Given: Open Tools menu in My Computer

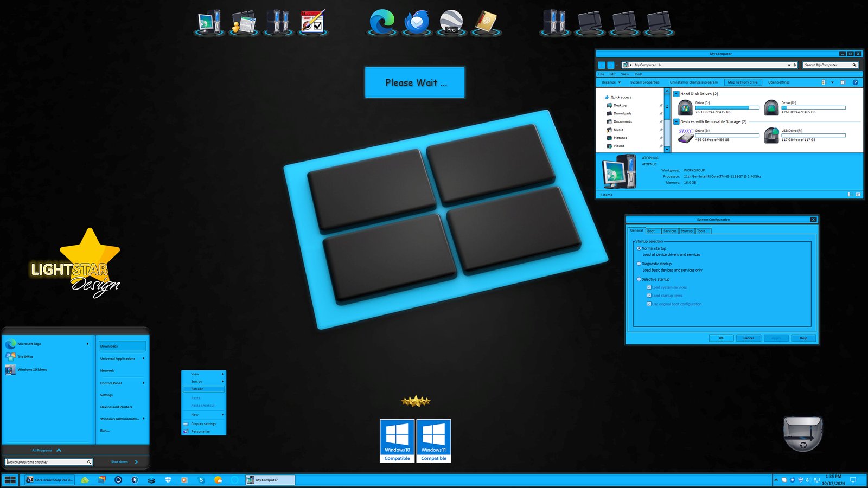Looking at the screenshot, I should (x=639, y=74).
